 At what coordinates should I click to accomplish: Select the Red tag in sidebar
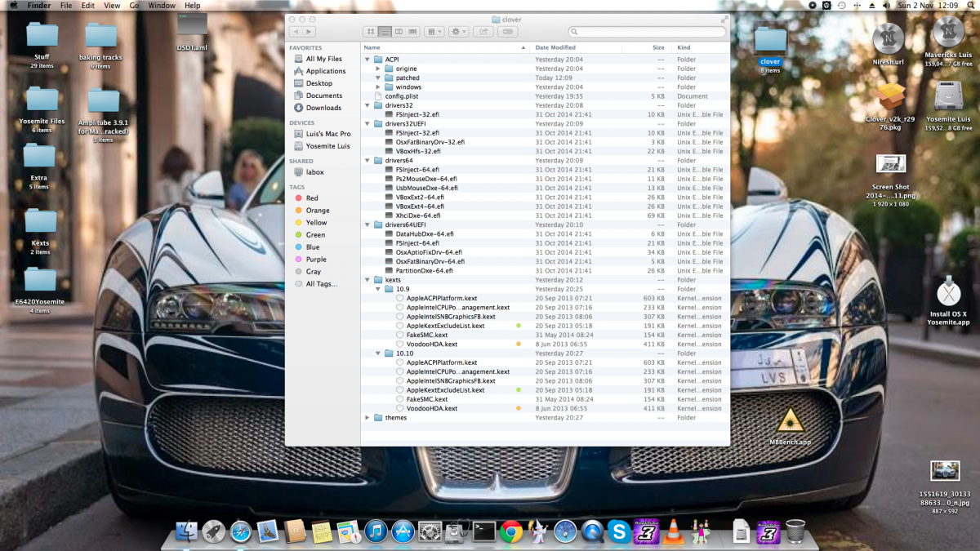312,198
